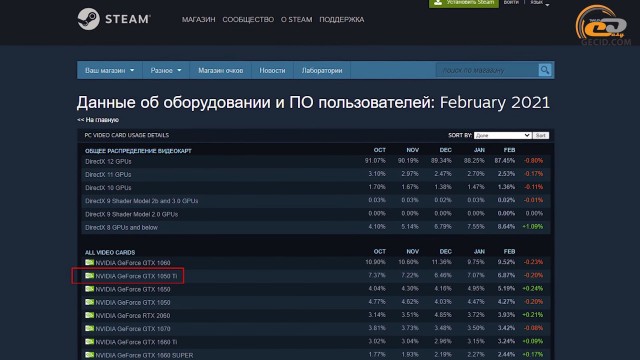The image size is (640, 360).
Task: Open СООБЩЕСТВО in the top menu
Action: pyautogui.click(x=248, y=20)
